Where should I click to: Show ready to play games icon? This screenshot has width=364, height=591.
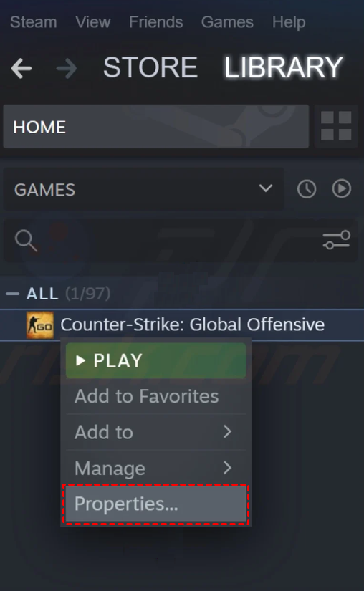pos(341,188)
